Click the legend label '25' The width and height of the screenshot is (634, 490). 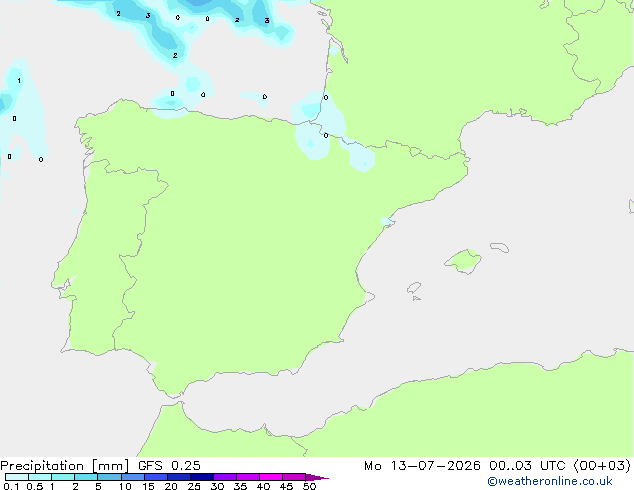[x=194, y=486]
